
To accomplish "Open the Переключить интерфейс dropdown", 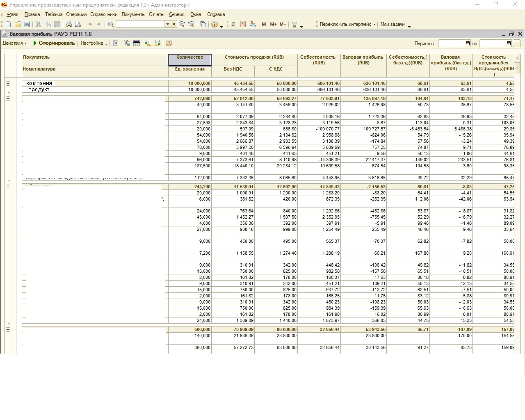I will click(x=347, y=24).
